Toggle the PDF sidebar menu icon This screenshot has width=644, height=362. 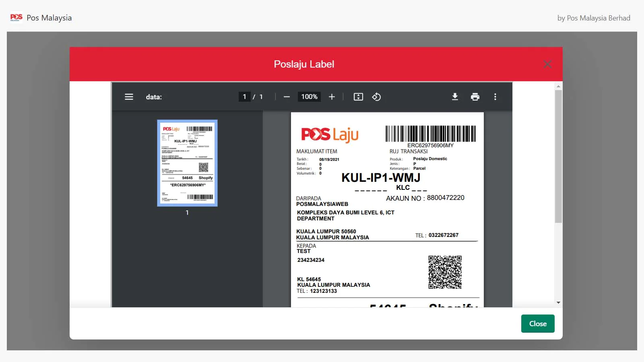[129, 97]
